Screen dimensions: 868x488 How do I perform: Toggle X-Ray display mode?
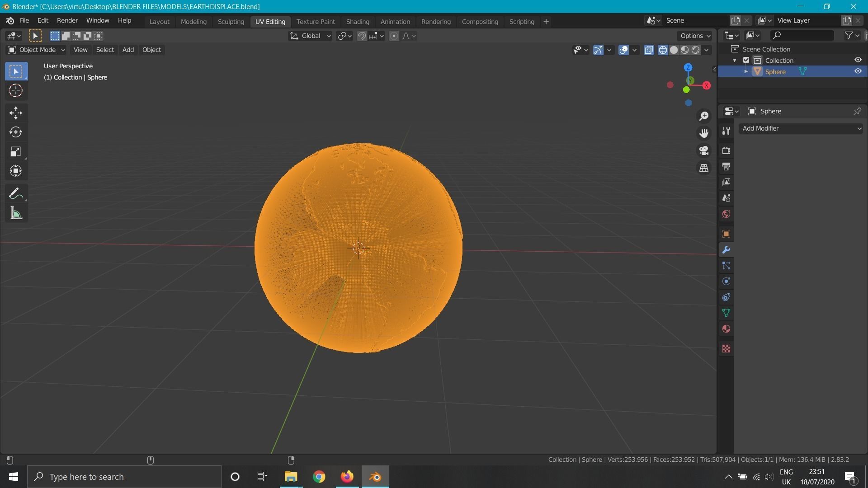coord(649,50)
